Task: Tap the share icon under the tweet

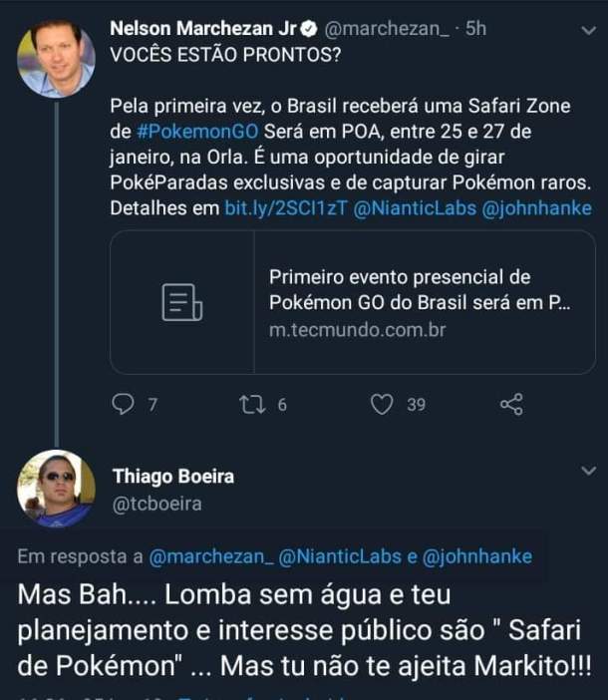Action: point(510,404)
